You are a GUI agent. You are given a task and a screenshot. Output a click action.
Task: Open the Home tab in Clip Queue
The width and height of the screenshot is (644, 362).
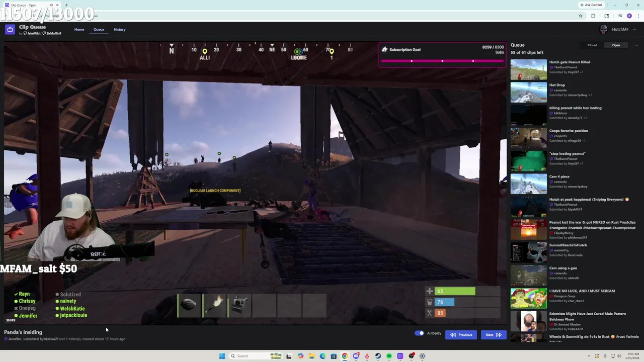click(x=79, y=30)
